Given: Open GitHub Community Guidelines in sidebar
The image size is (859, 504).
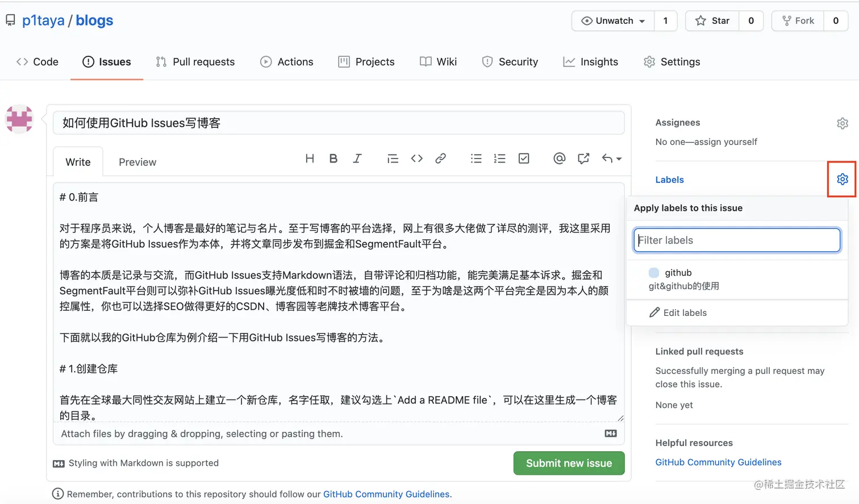Looking at the screenshot, I should coord(718,462).
